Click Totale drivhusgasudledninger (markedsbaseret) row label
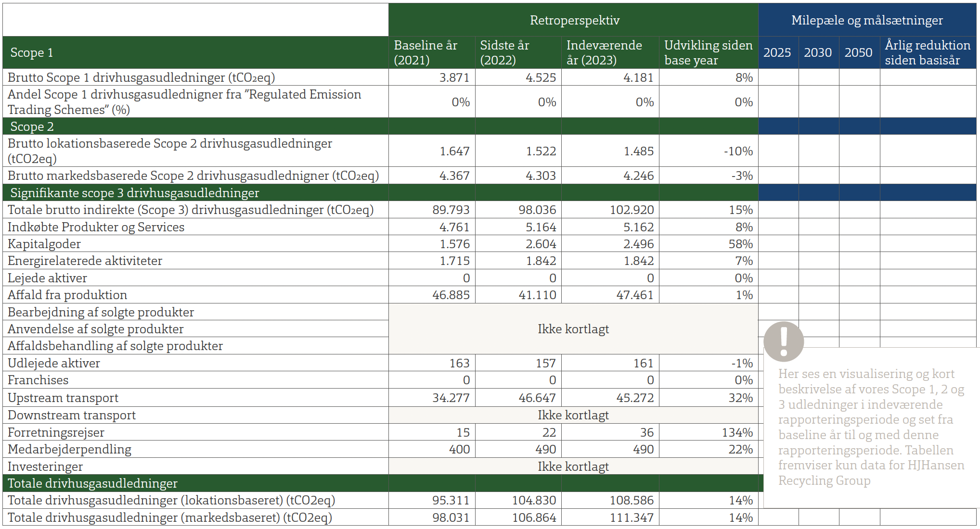This screenshot has width=980, height=529. click(x=169, y=517)
